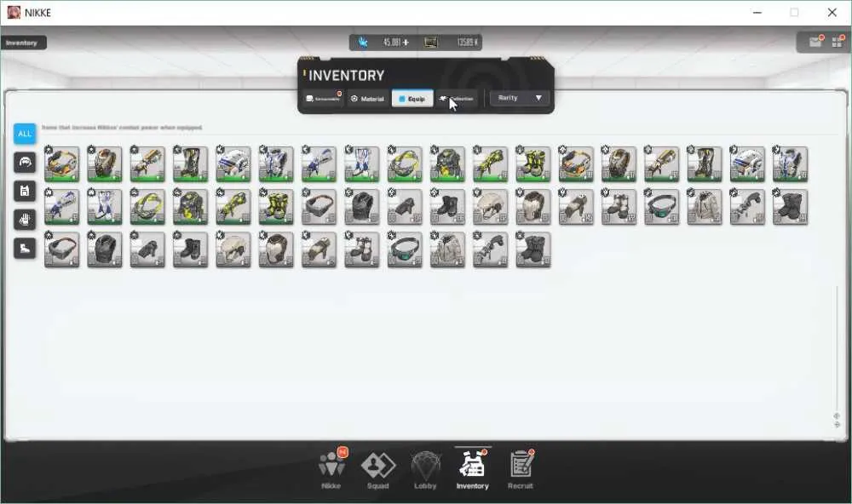
Task: Go to the Nikke screen
Action: pyautogui.click(x=331, y=469)
